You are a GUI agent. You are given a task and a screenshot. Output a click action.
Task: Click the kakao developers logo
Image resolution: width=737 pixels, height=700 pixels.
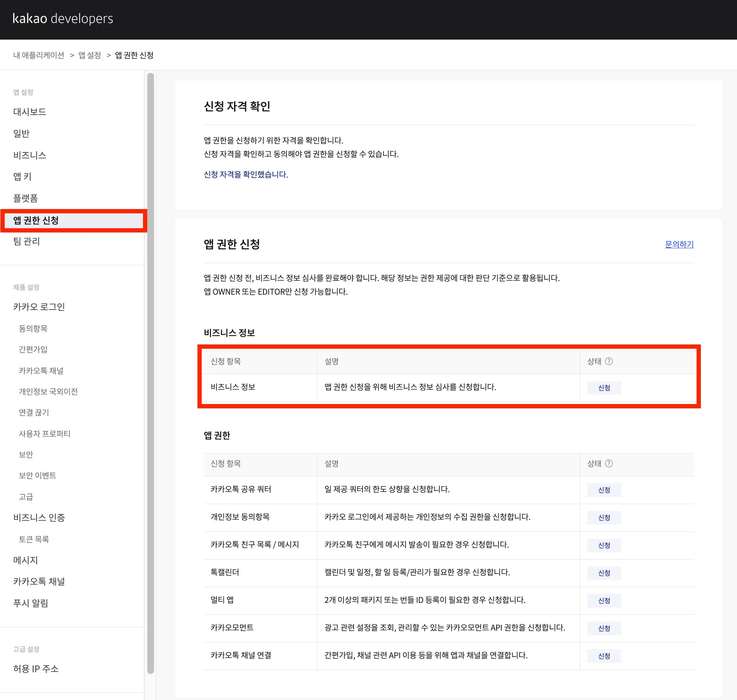pos(63,19)
